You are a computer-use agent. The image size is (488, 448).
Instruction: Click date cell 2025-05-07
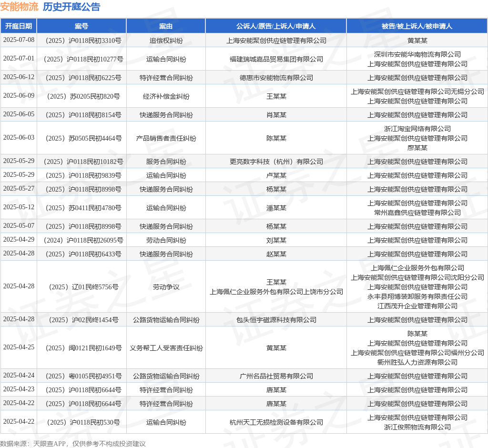click(19, 226)
